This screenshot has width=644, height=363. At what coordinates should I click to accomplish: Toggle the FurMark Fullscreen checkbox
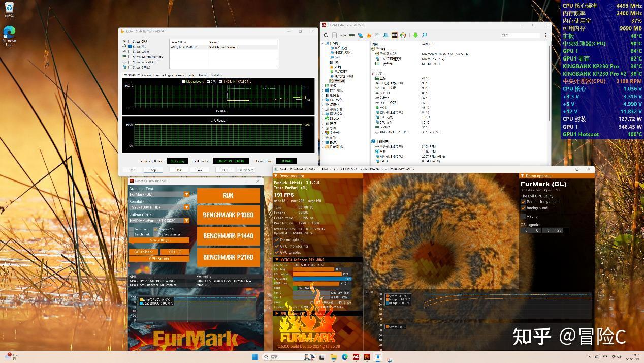pyautogui.click(x=132, y=229)
